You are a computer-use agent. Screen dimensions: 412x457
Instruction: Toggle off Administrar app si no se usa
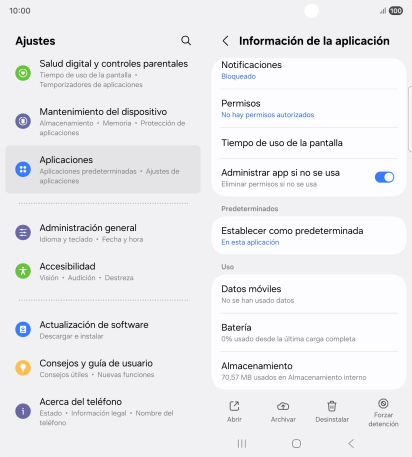(x=384, y=177)
